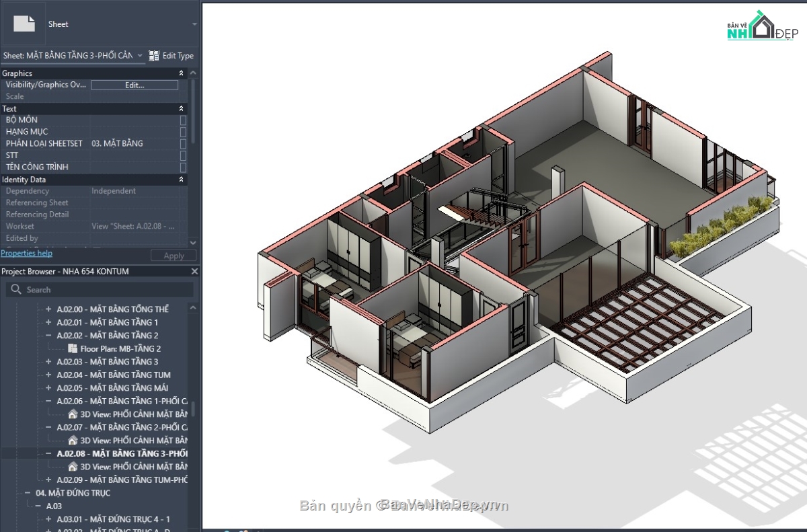
Task: Select sheet A.02.07 - MẶT BẰNG TẦNG 2-PHỐI
Action: coord(122,427)
